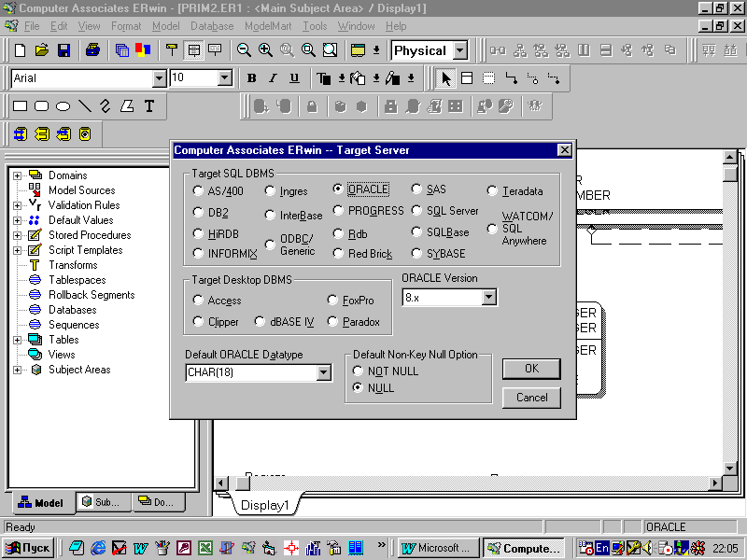Select the pointer arrow tool
The image size is (747, 560).
coord(445,78)
